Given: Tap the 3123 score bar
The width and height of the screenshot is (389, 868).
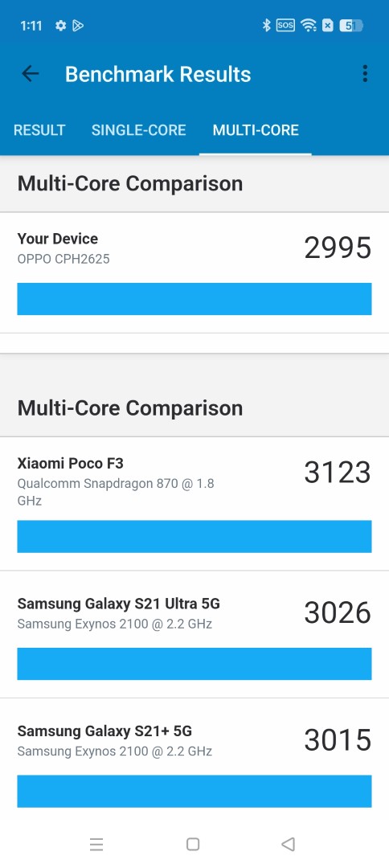Looking at the screenshot, I should tap(194, 536).
